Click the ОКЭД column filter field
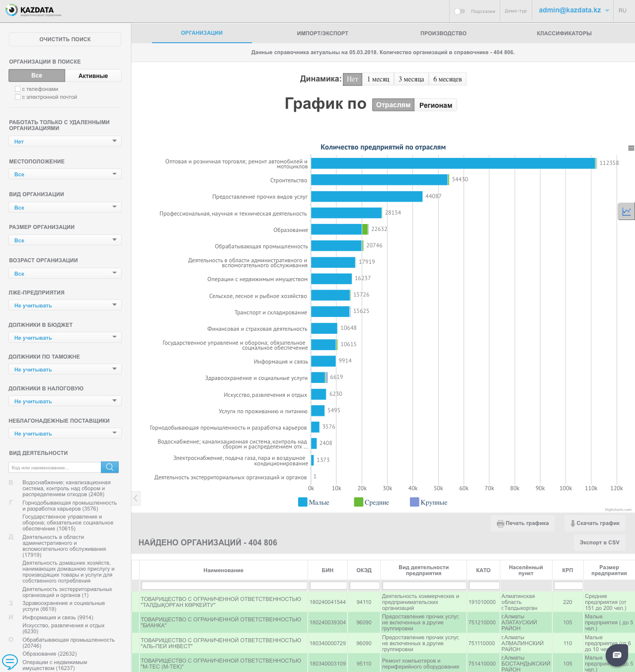Image resolution: width=635 pixels, height=672 pixels. pyautogui.click(x=365, y=586)
